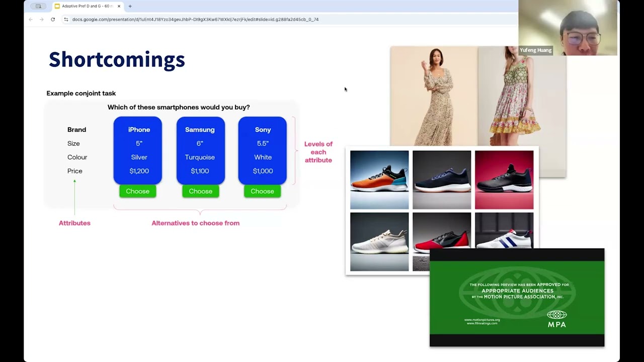Click Choose under iPhone
Screen dimensions: 644x362
click(x=138, y=191)
